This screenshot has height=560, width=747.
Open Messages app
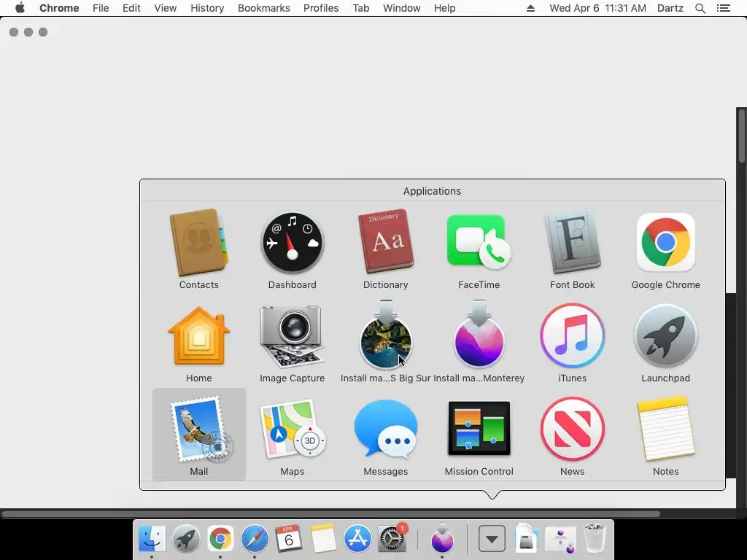point(385,429)
